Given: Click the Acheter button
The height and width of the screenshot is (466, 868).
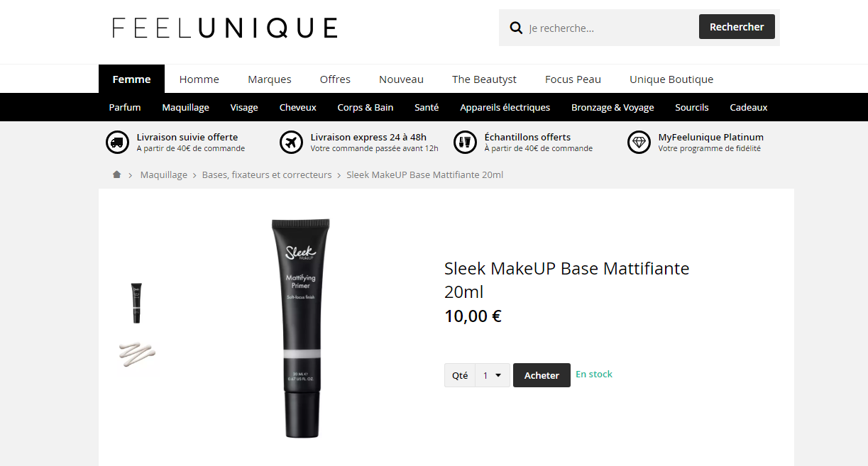Looking at the screenshot, I should coord(542,375).
